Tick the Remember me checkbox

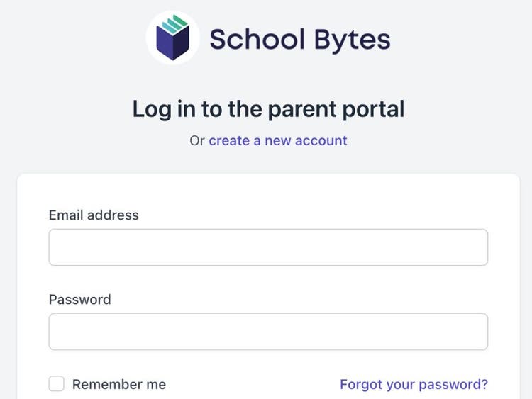coord(57,384)
